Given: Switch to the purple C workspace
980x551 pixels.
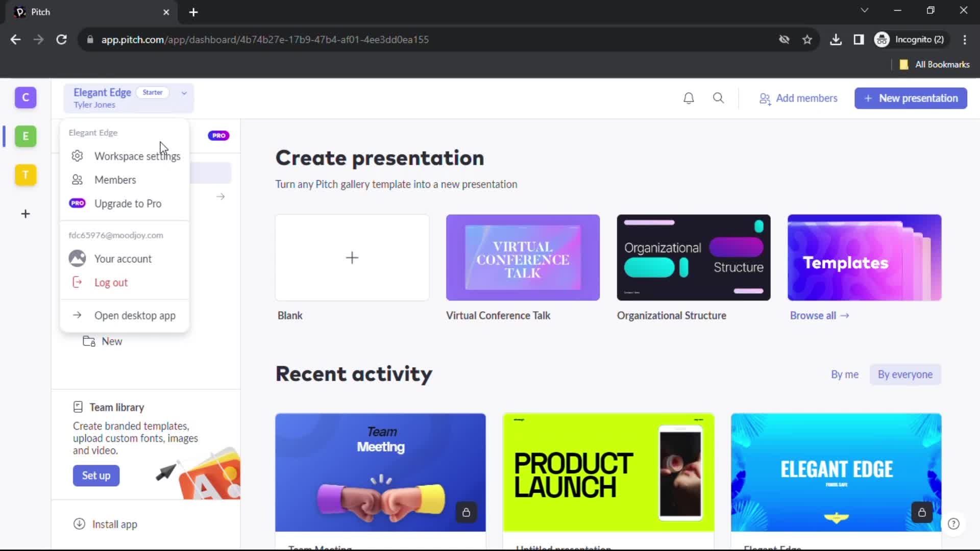Looking at the screenshot, I should [26, 97].
